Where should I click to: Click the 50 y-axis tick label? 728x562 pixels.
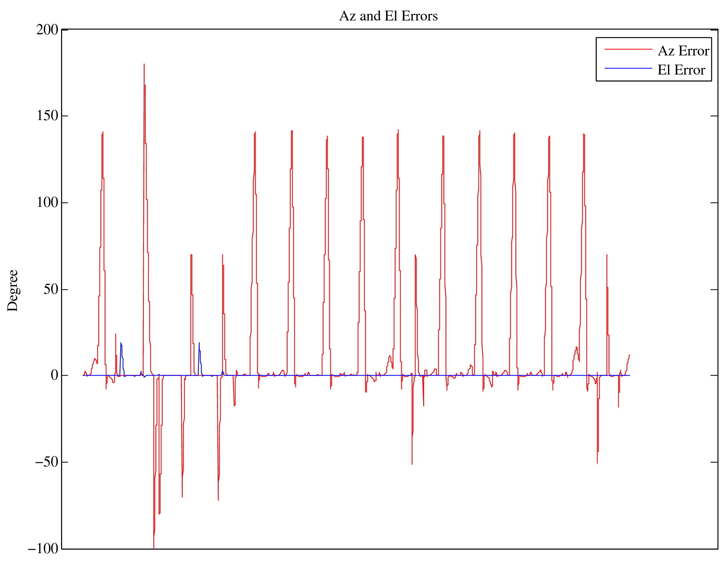[51, 289]
